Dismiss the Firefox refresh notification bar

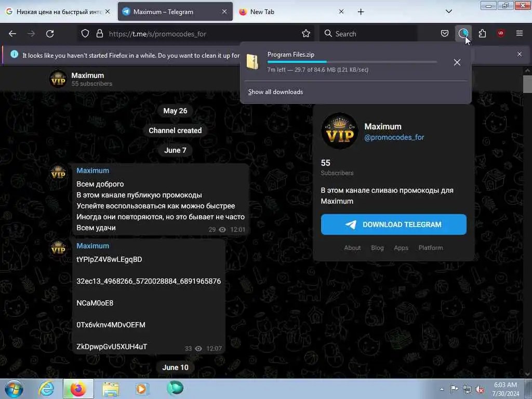[520, 54]
